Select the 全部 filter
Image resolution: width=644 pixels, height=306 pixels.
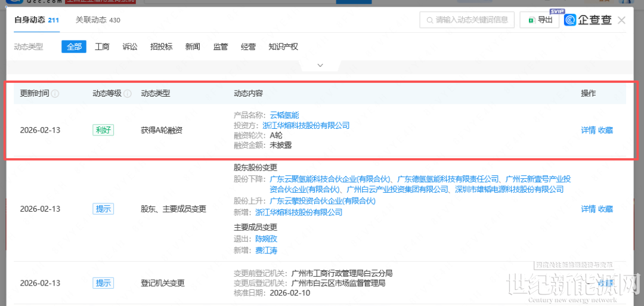tap(74, 47)
